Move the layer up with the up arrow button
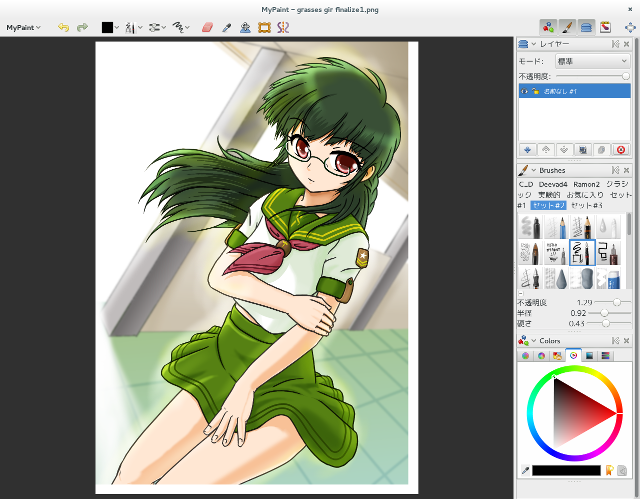 click(546, 150)
